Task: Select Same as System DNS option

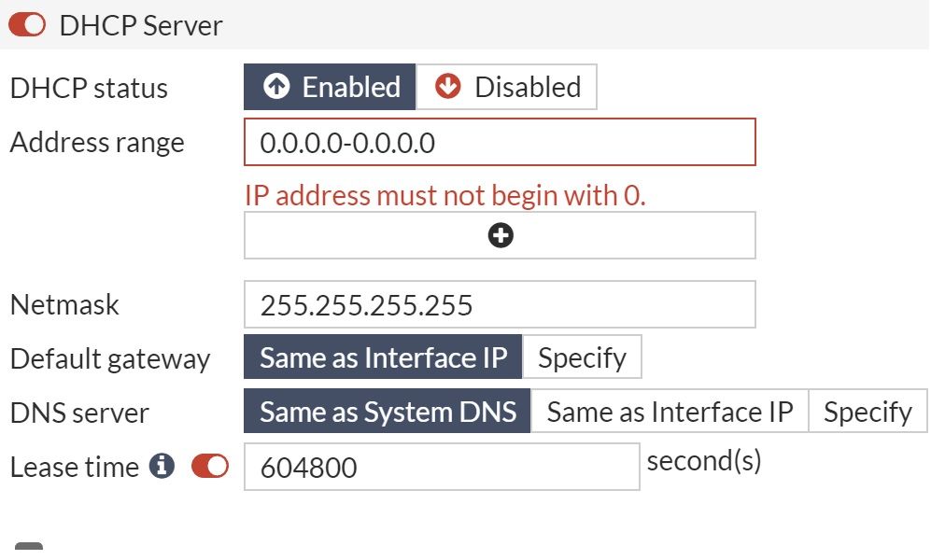Action: click(388, 413)
